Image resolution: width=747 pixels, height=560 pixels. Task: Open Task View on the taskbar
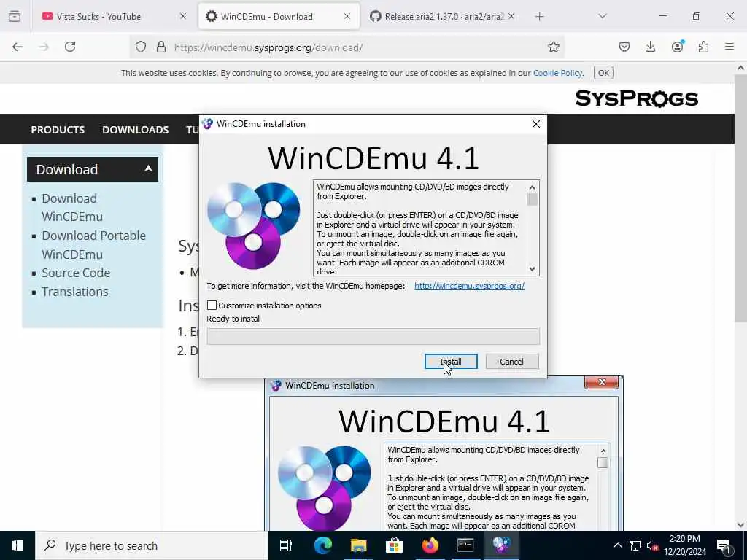pyautogui.click(x=286, y=545)
